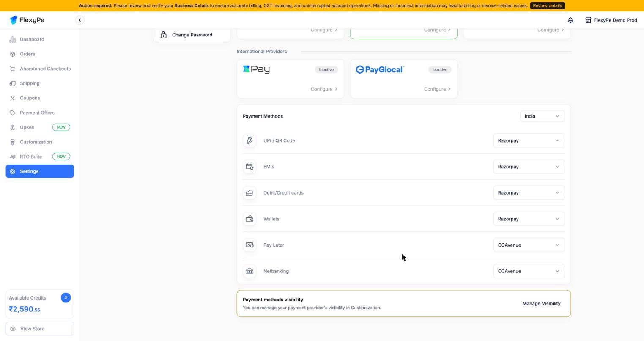Click the Coupons percent icon

coord(13,98)
